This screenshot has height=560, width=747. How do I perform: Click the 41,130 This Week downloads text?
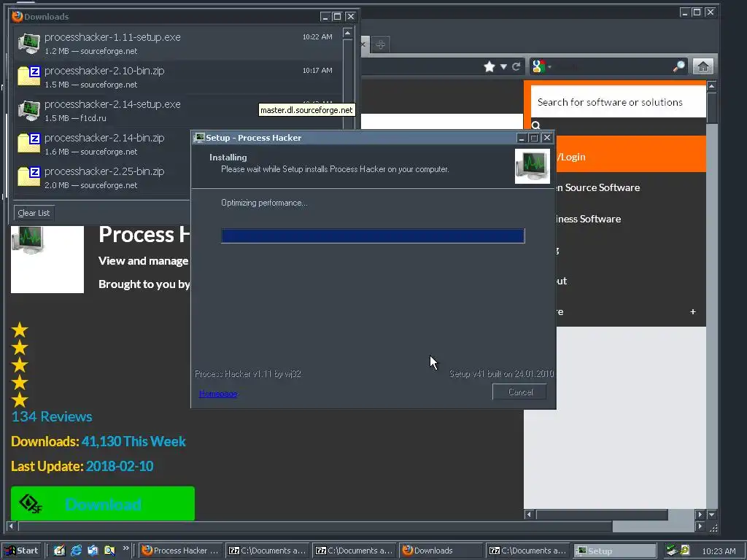pyautogui.click(x=133, y=441)
